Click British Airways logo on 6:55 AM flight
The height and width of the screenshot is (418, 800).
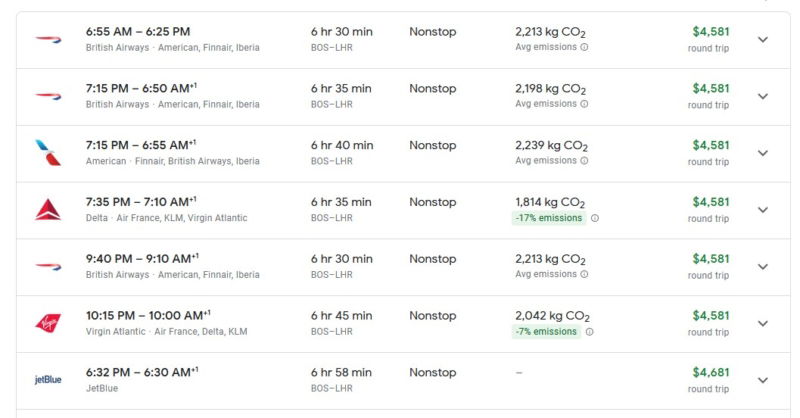48,39
